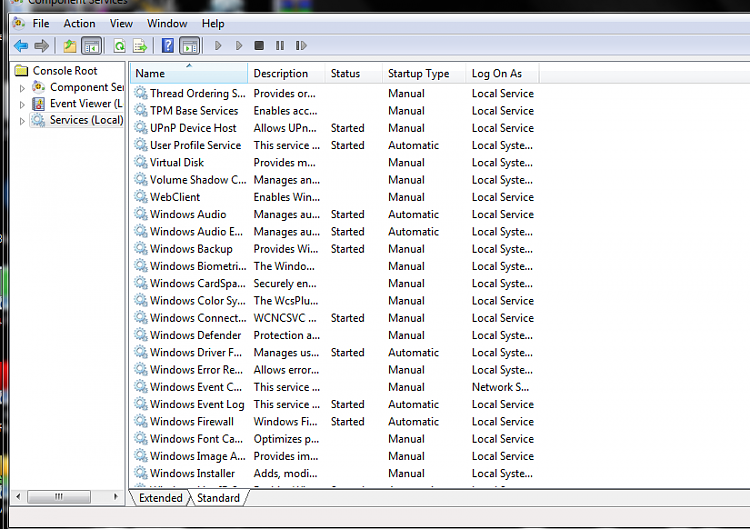Viewport: 750px width, 529px height.
Task: Select the Windows Event Log service
Action: coord(335,404)
